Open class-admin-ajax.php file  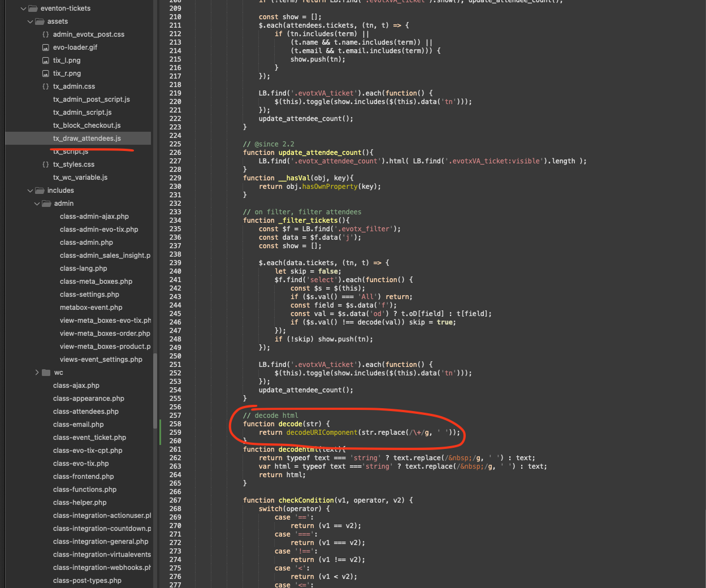[94, 217]
